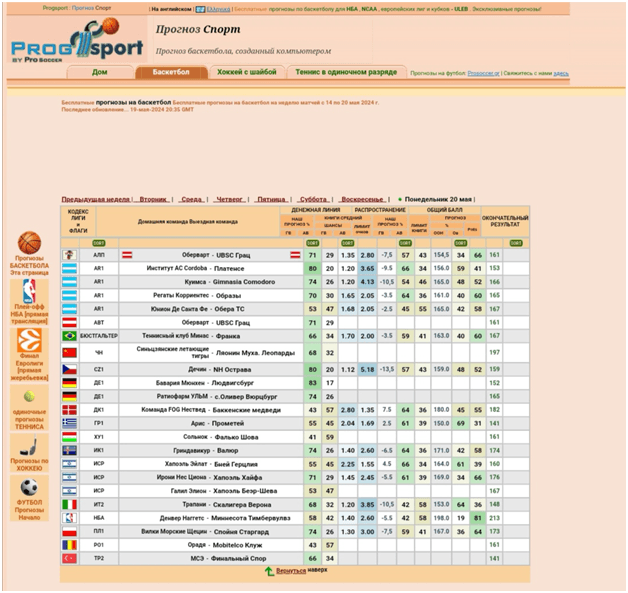Open hockey predictions sidebar icon
Screen dimensions: 628x593
(x=29, y=446)
